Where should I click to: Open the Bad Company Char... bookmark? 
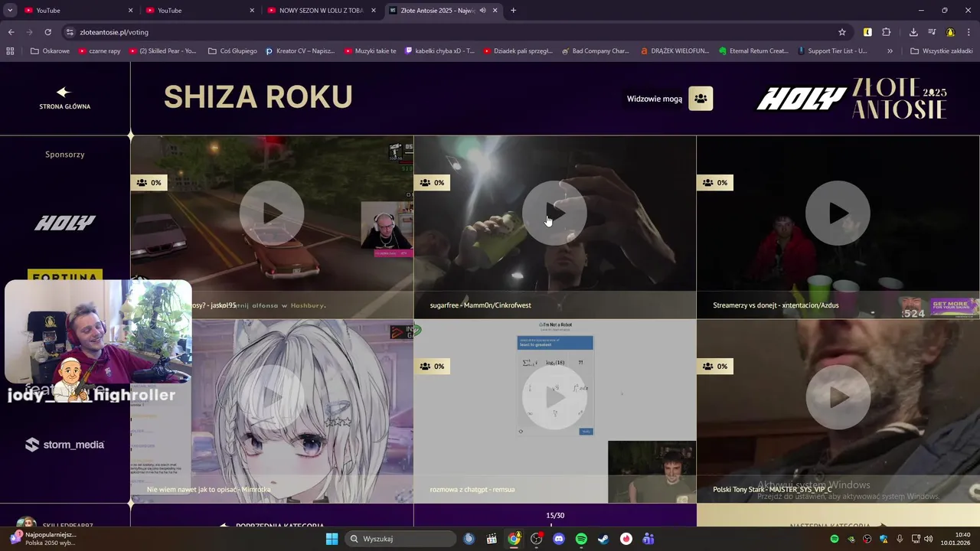click(595, 51)
